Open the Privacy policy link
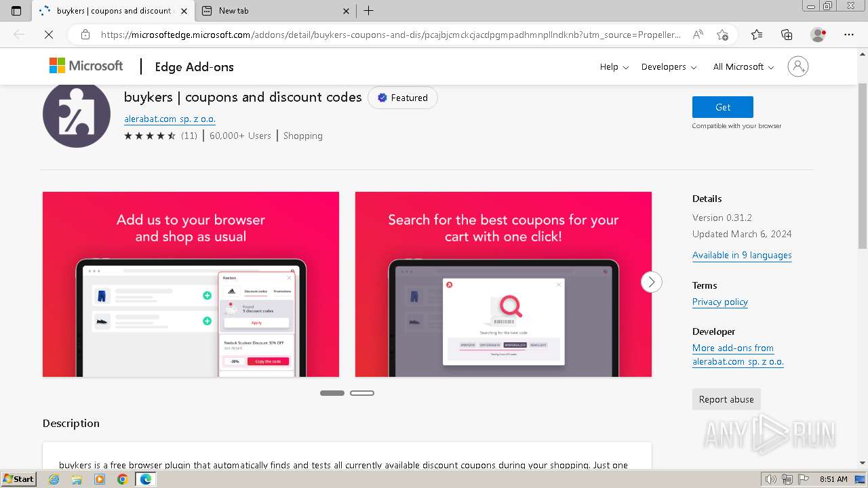This screenshot has width=868, height=488. pos(720,302)
